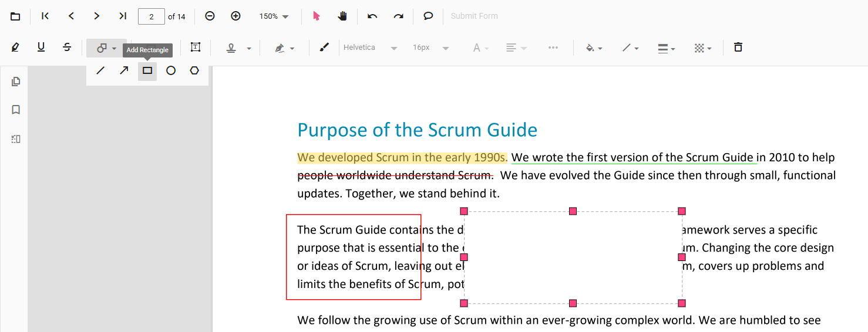The image size is (868, 332).
Task: Show the page thumbnails sidebar panel
Action: pos(16,82)
